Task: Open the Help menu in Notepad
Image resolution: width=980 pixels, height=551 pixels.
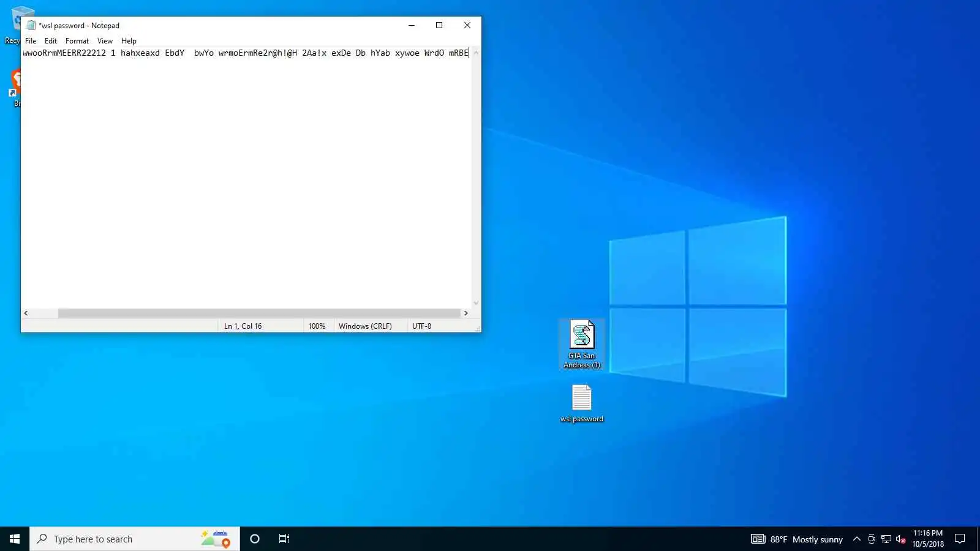Action: pyautogui.click(x=129, y=41)
